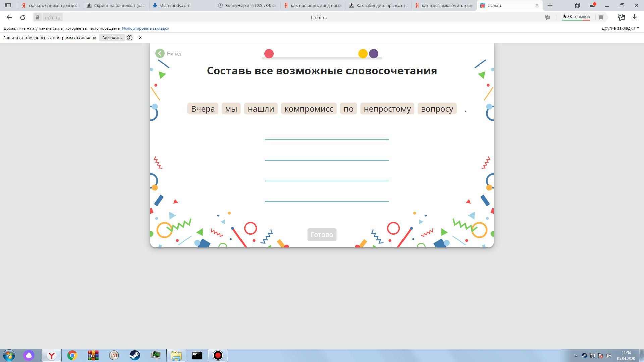Image resolution: width=644 pixels, height=362 pixels.
Task: Switch to sharemods.com tab
Action: [x=175, y=5]
